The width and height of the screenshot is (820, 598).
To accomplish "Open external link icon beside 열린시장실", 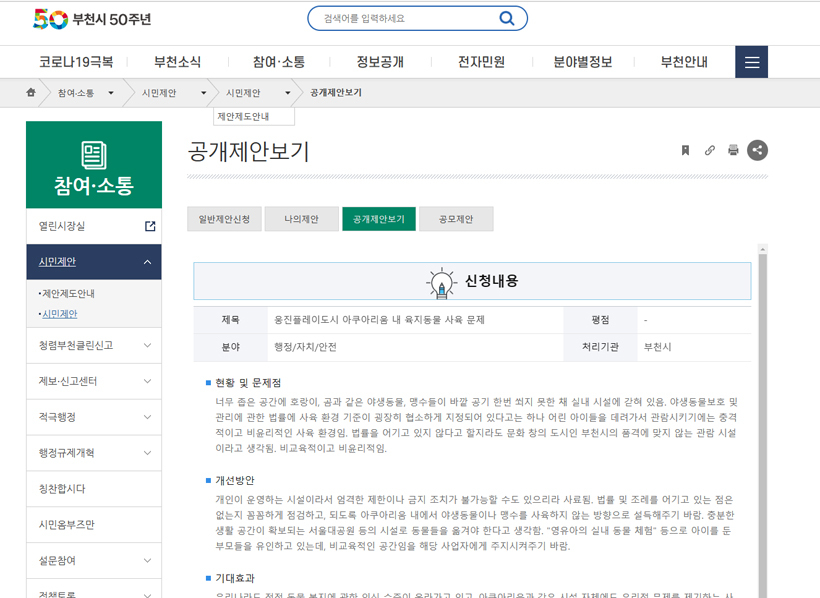I will (150, 226).
